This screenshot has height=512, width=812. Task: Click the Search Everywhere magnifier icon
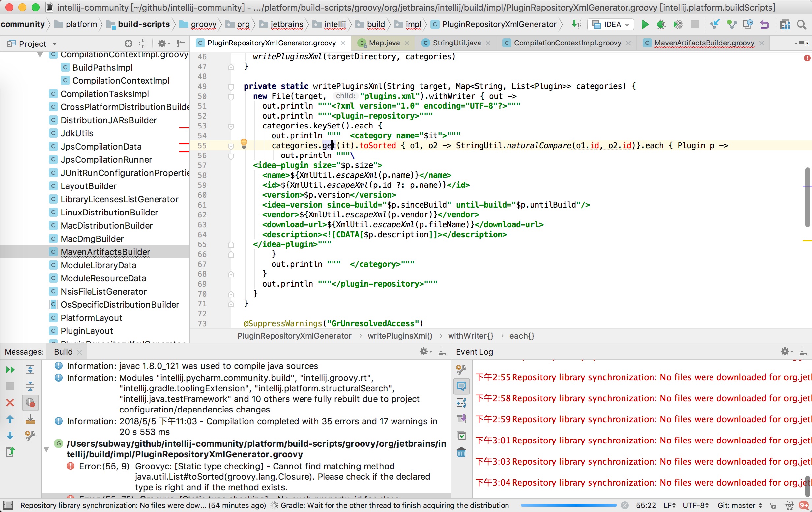tap(801, 24)
